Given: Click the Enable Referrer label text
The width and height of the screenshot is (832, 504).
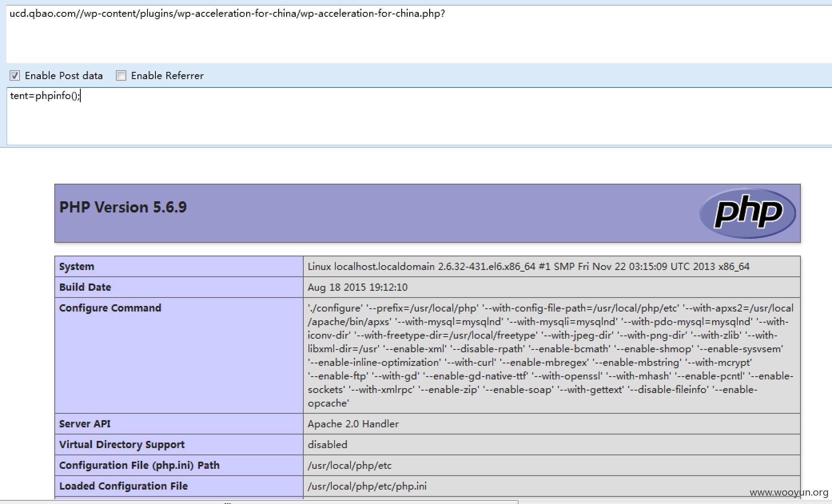Looking at the screenshot, I should (167, 75).
